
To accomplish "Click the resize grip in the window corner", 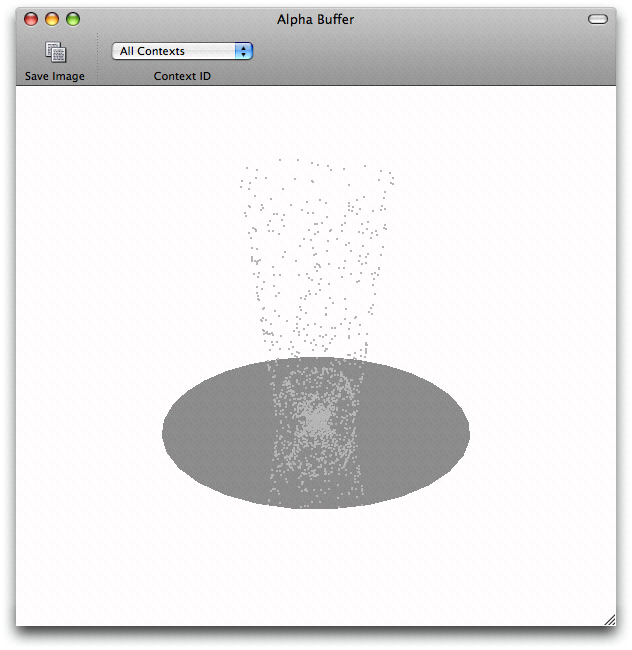I will 609,620.
